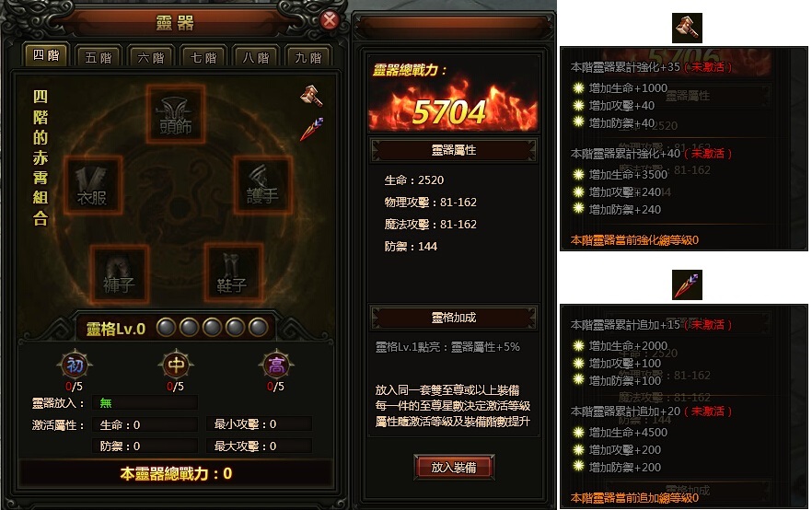Select the 鞋子 shoes equipment slot
Viewport: 812px width, 510px height.
232,272
